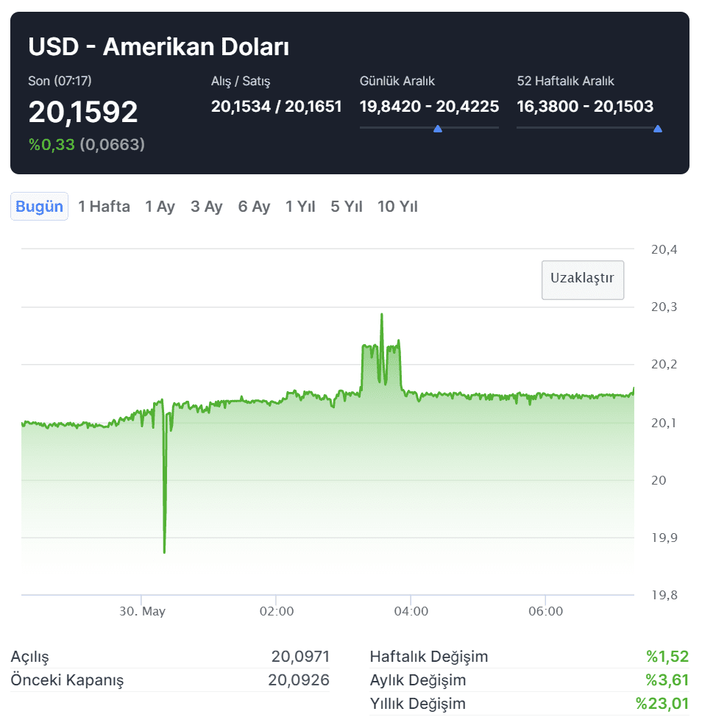Click the sharp dip bottom on the chart
This screenshot has height=728, width=702.
pos(164,551)
